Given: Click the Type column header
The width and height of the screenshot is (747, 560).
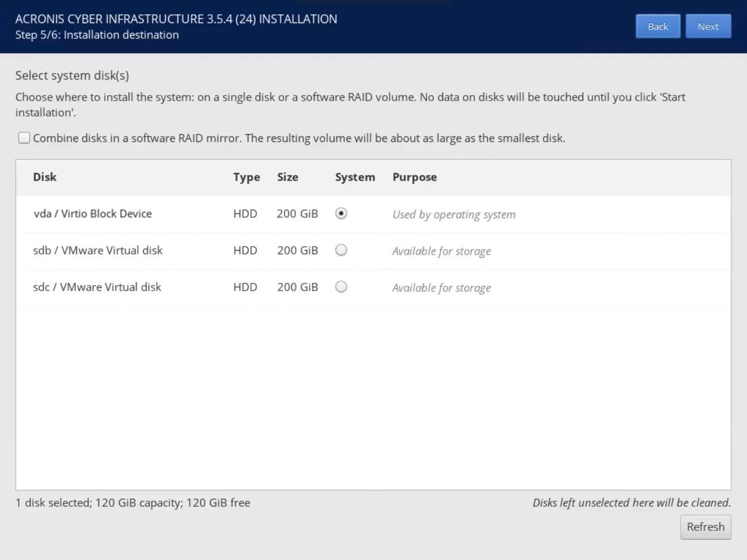Looking at the screenshot, I should (246, 177).
